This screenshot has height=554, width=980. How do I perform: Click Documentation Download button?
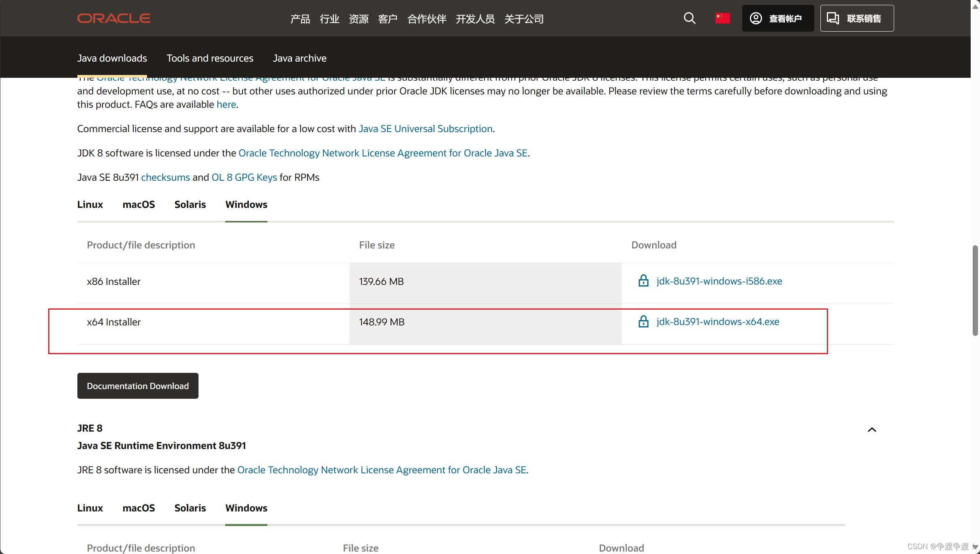click(x=137, y=385)
